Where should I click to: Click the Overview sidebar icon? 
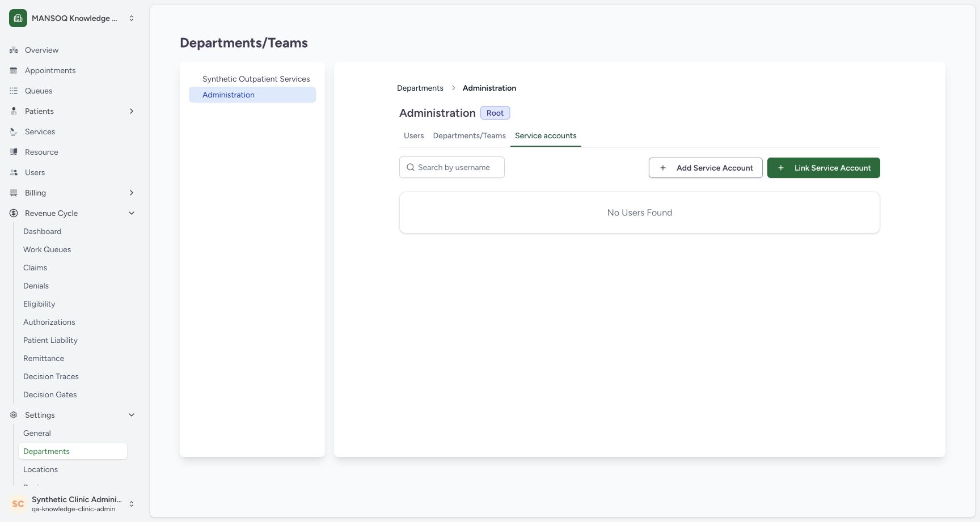(x=14, y=50)
